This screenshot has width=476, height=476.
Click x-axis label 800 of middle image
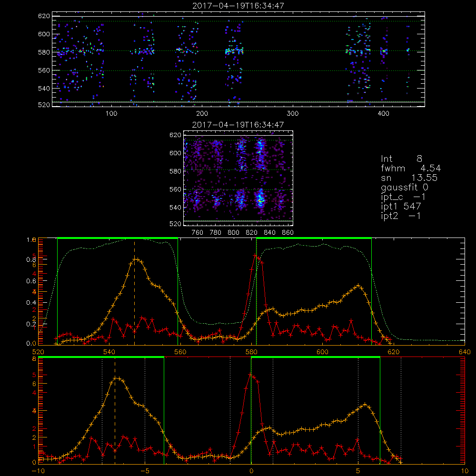click(233, 233)
